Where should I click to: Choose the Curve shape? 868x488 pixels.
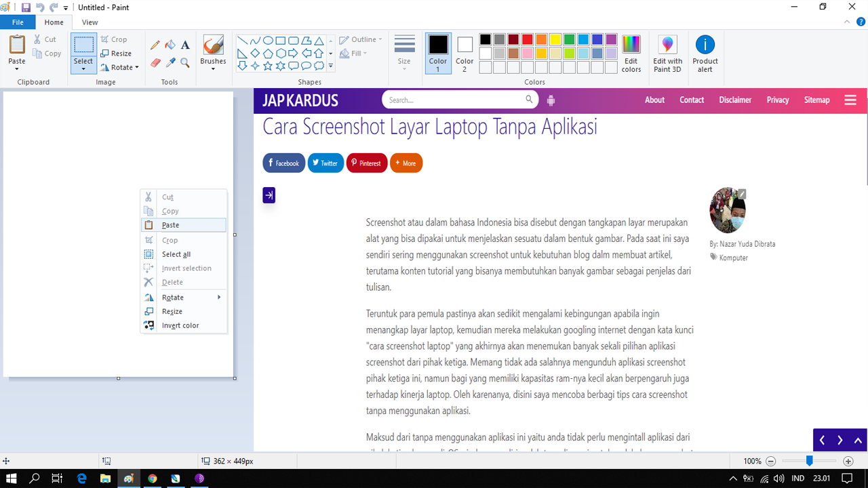255,41
